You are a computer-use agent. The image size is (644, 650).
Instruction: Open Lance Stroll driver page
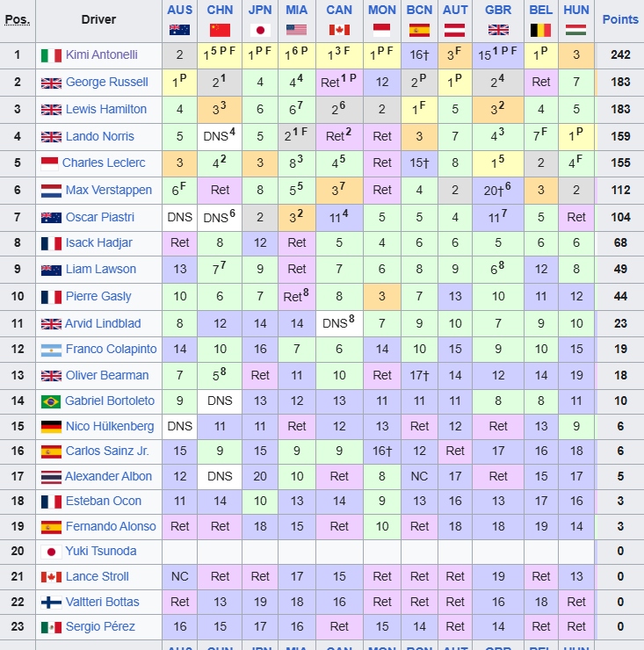[x=97, y=576]
